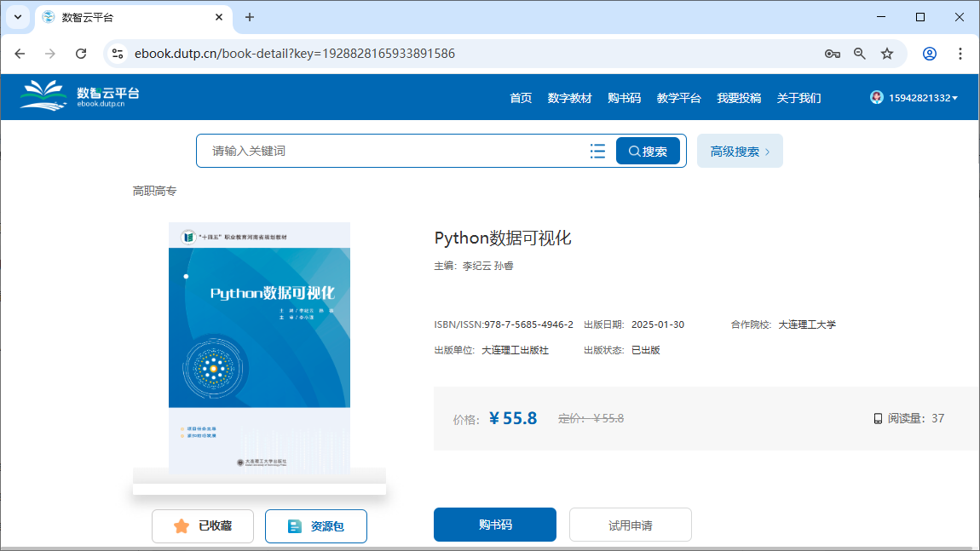Click the user avatar icon
980x551 pixels.
(876, 97)
